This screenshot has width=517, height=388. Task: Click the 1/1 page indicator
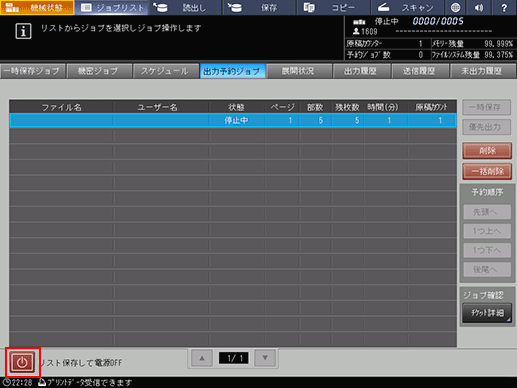click(233, 358)
